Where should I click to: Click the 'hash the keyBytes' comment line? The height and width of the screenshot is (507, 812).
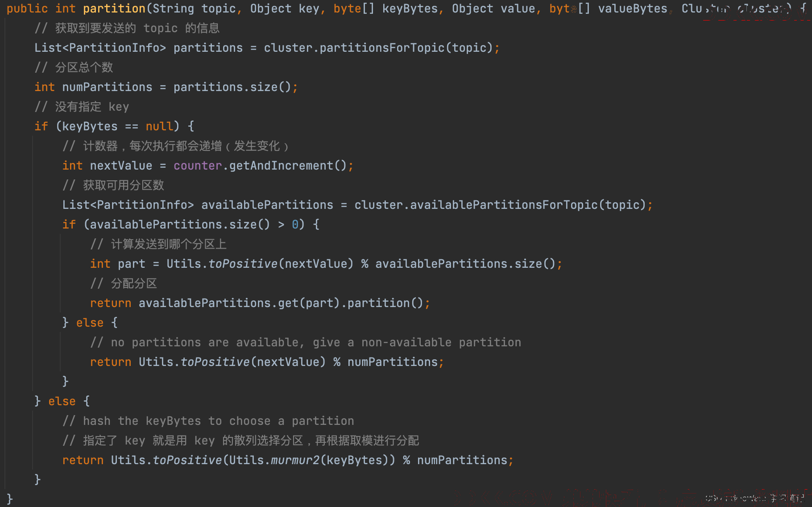tap(208, 421)
